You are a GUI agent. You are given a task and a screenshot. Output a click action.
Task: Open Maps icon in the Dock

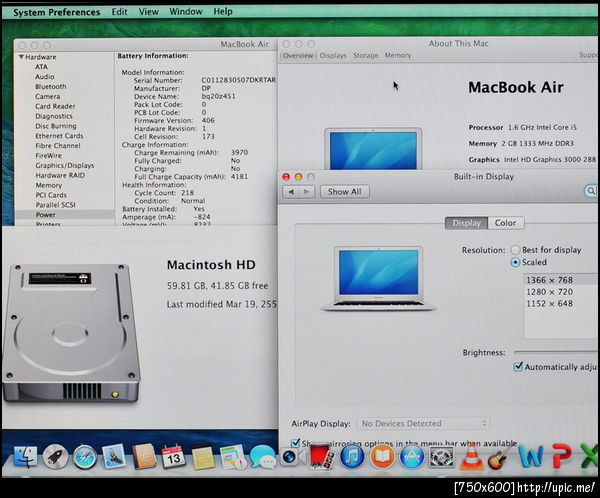233,457
